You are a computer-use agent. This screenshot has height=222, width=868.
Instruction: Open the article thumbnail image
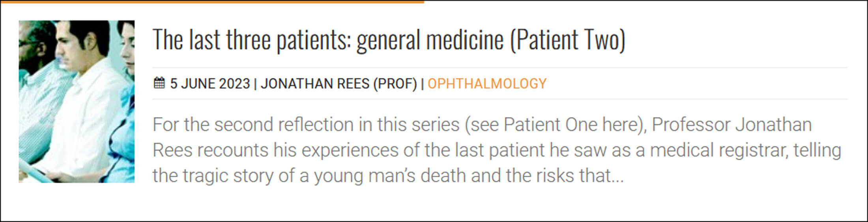point(77,101)
